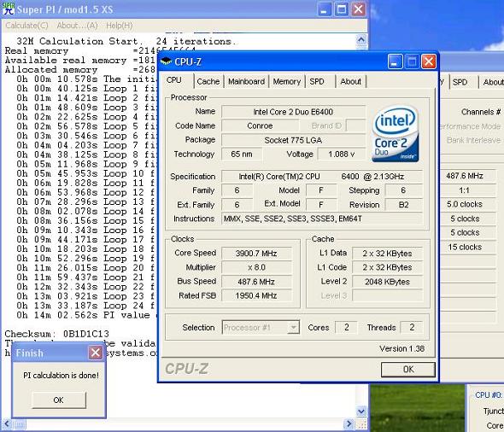Click 5.0 clocks value in background CPU-Z

pyautogui.click(x=465, y=204)
